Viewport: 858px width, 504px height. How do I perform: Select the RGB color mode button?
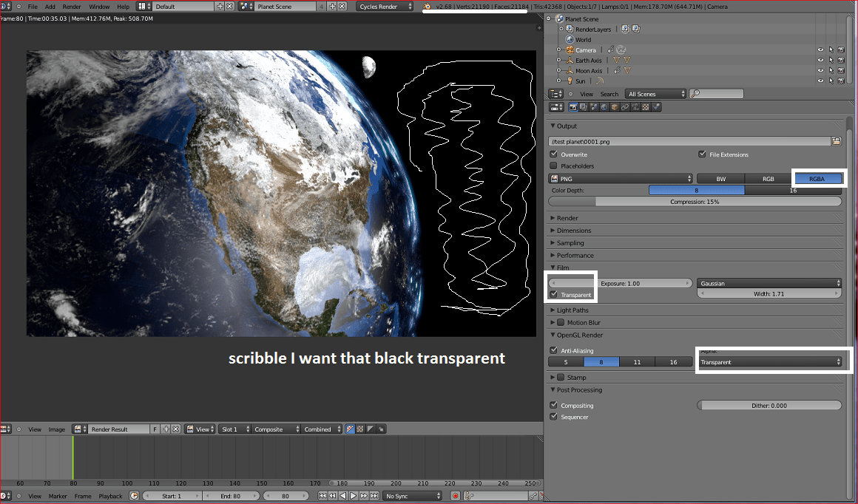click(x=768, y=179)
